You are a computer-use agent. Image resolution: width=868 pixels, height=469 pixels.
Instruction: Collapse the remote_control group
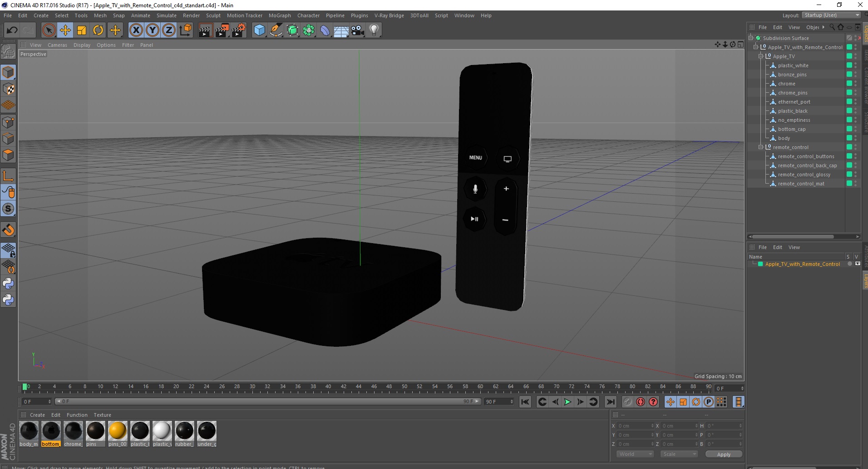[761, 147]
